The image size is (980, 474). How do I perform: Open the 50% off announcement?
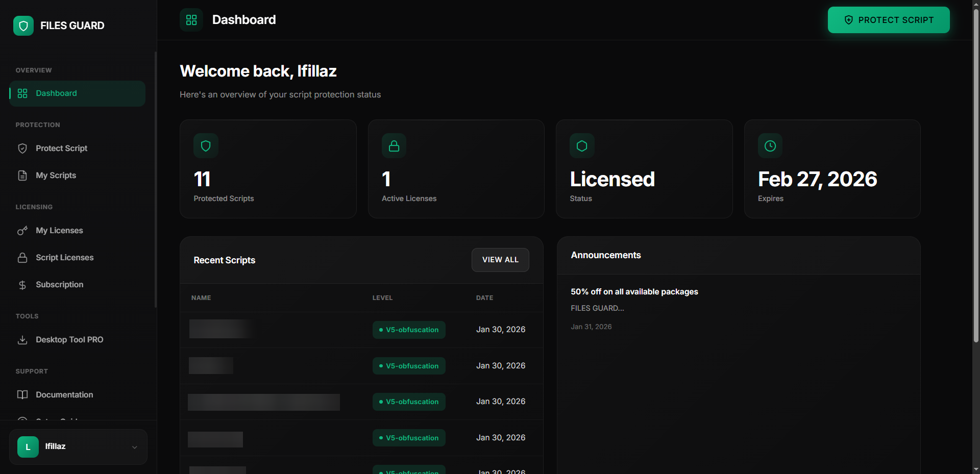634,292
